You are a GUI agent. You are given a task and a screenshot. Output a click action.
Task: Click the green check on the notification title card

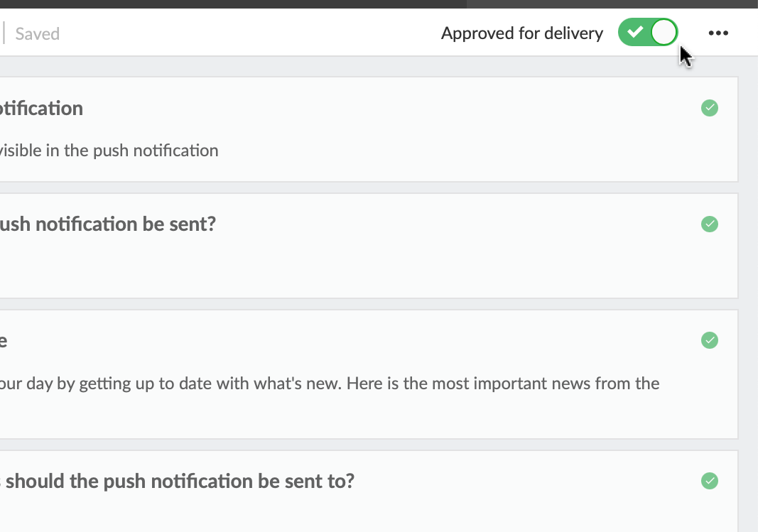tap(710, 108)
